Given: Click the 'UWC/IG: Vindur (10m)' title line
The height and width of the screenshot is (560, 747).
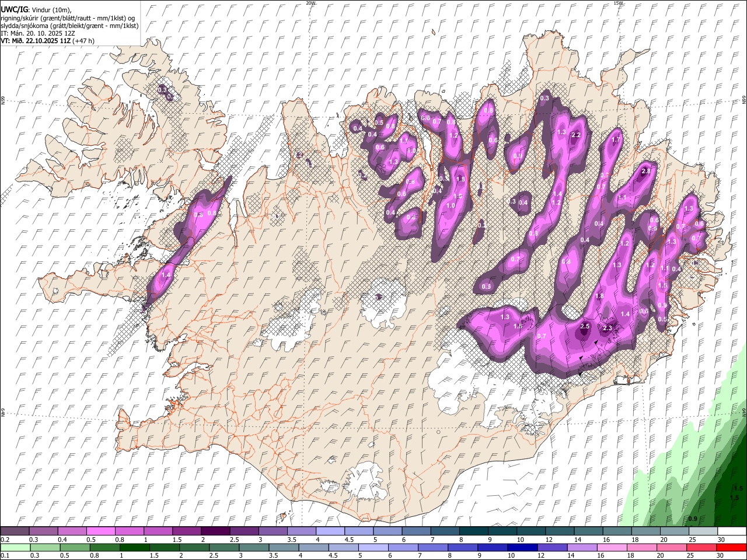Looking at the screenshot, I should (x=36, y=10).
